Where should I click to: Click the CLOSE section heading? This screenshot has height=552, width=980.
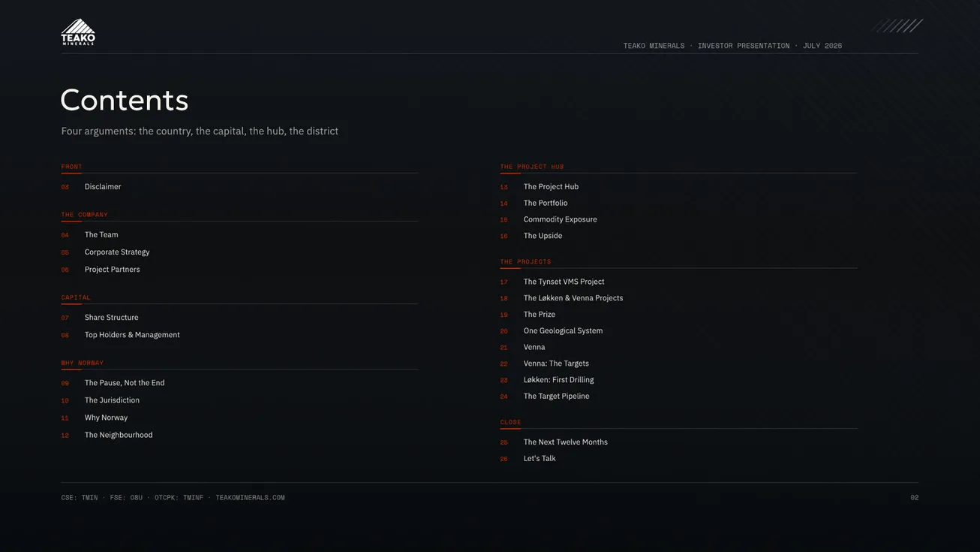coord(511,422)
